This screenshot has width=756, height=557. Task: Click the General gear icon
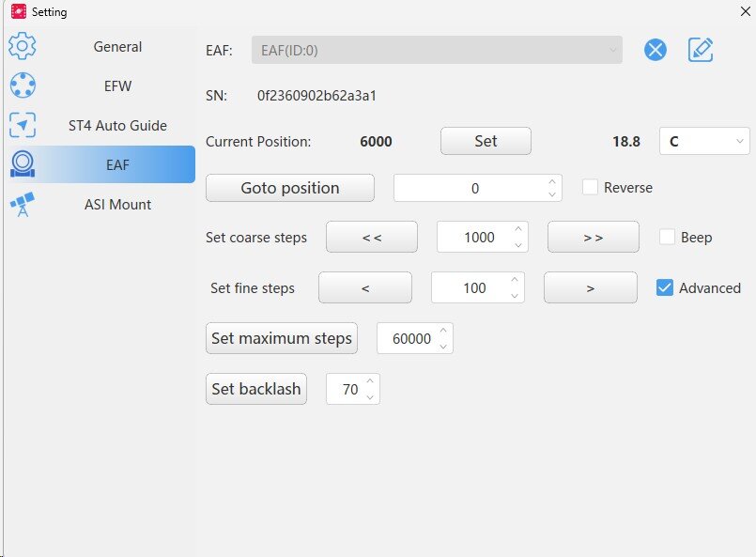click(x=22, y=46)
